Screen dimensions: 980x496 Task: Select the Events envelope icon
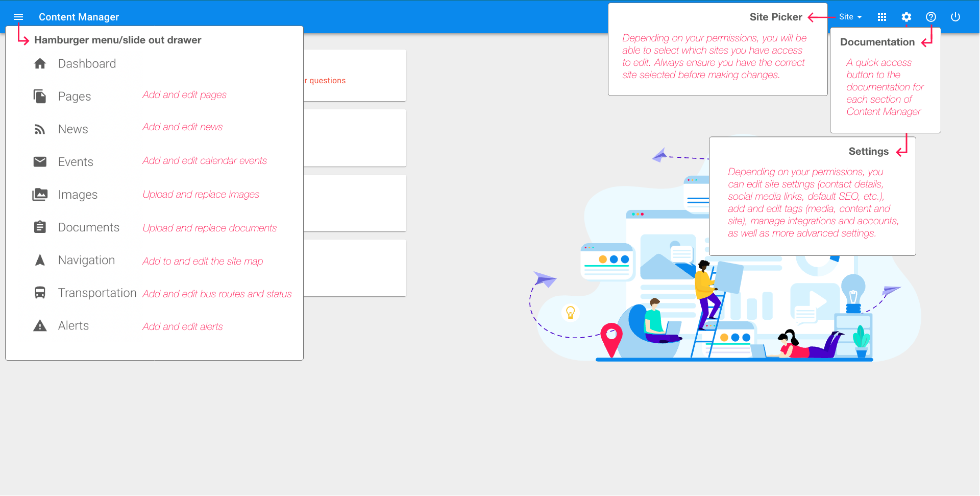click(x=40, y=161)
